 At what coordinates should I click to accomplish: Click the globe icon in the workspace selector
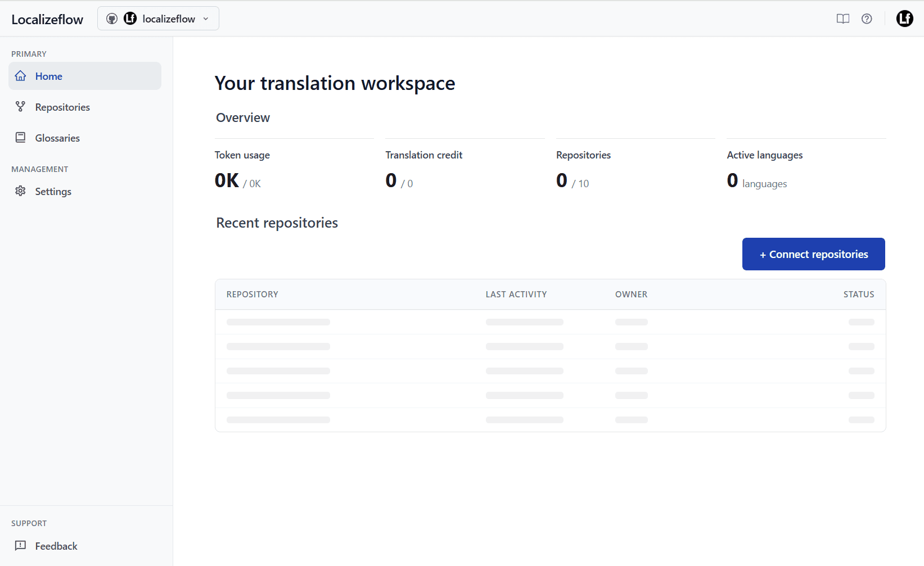112,18
